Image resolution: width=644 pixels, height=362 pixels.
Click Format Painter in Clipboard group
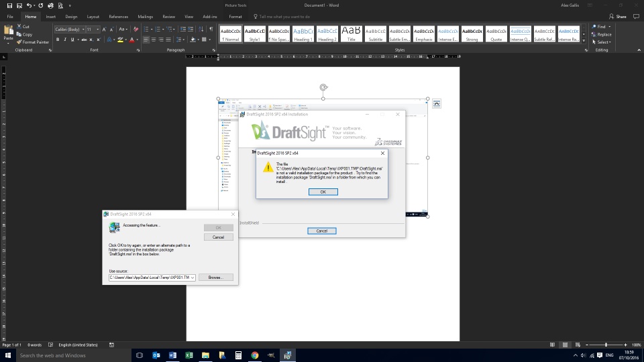point(33,42)
